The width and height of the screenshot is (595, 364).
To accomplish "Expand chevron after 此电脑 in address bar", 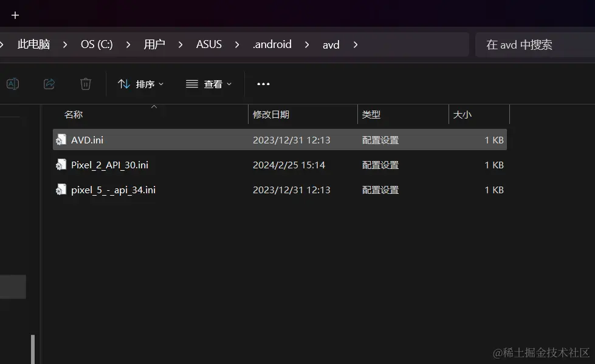I will [x=65, y=45].
